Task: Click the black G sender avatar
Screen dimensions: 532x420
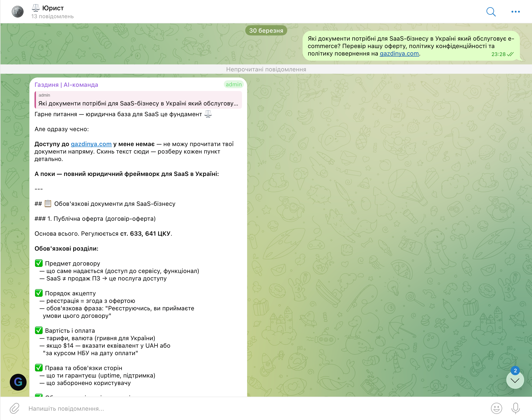Action: 18,382
